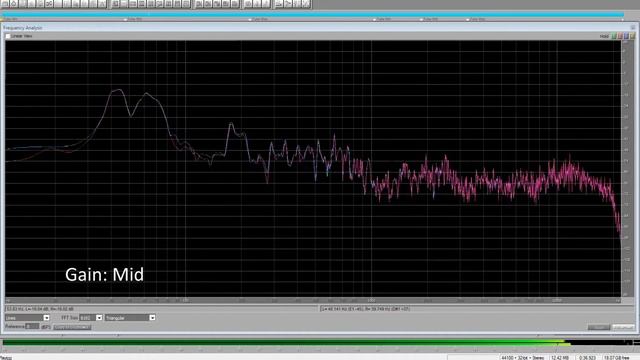640x360 pixels.
Task: Click the green level meter bar
Action: [286, 342]
